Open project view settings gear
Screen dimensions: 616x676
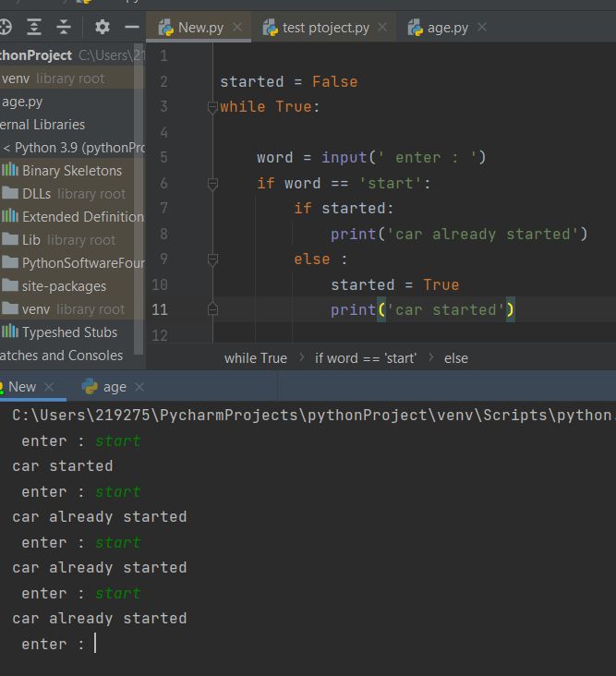click(x=103, y=27)
